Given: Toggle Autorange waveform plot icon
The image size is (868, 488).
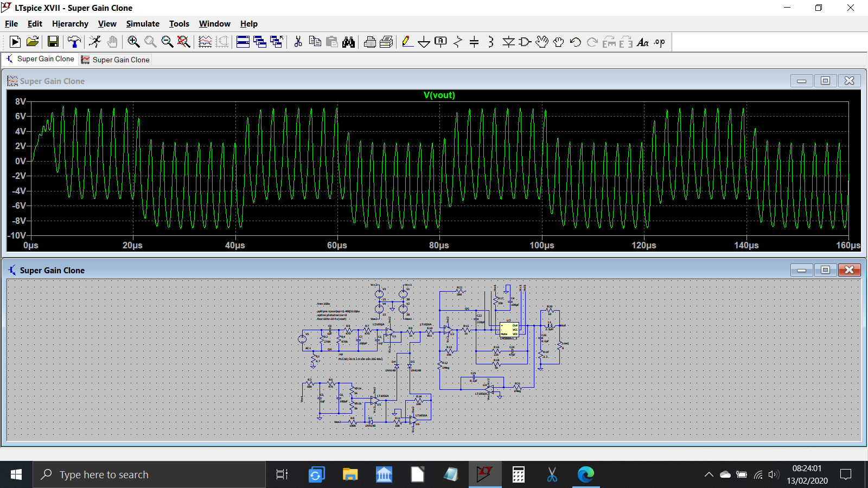Looking at the screenshot, I should [x=205, y=42].
